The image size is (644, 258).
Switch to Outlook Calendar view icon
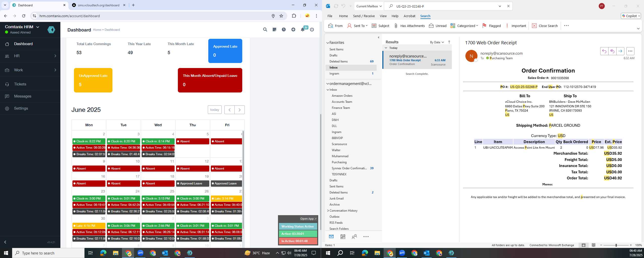point(343,237)
